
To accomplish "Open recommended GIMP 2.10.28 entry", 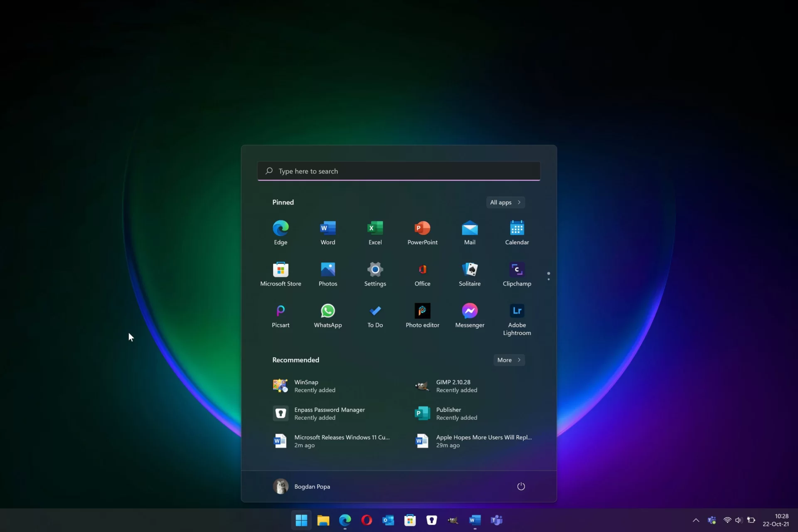I will click(x=453, y=386).
